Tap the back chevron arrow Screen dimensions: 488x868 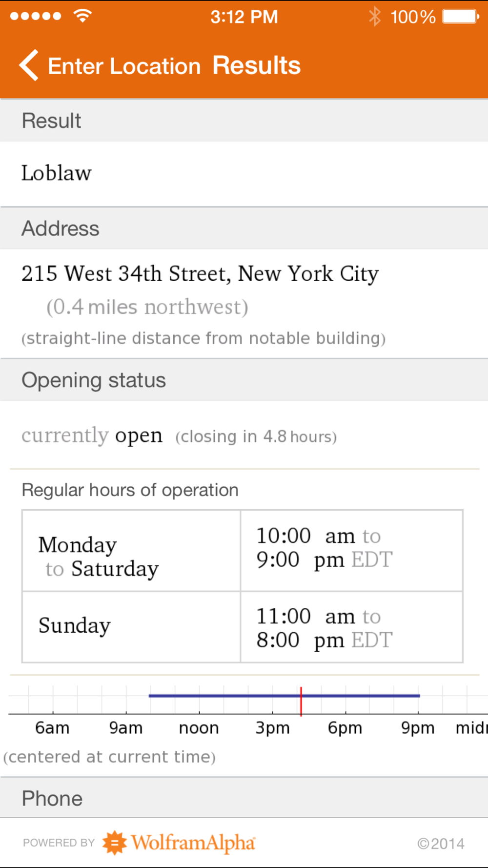click(x=29, y=65)
